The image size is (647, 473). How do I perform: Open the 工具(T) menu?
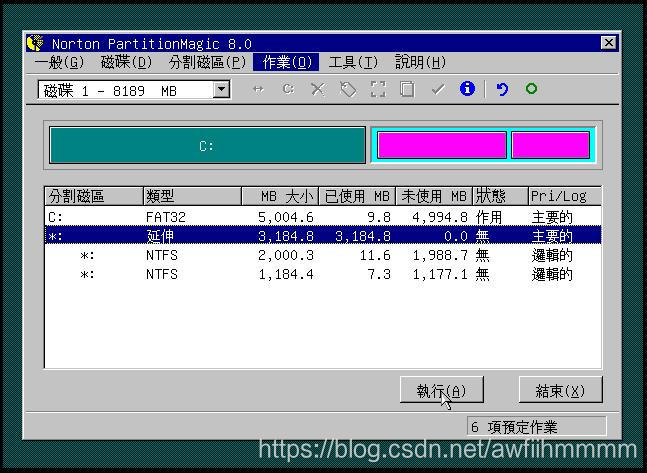coord(353,63)
